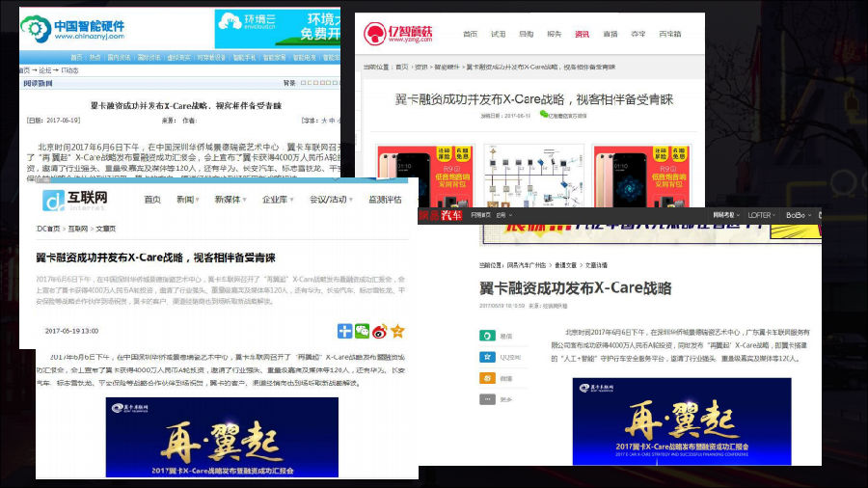Click 盘测评估 navigation item
The image size is (868, 488).
pyautogui.click(x=385, y=200)
